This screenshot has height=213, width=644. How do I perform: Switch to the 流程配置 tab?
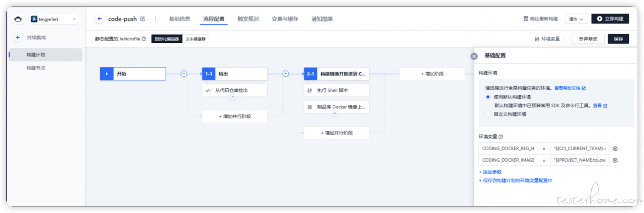(214, 19)
